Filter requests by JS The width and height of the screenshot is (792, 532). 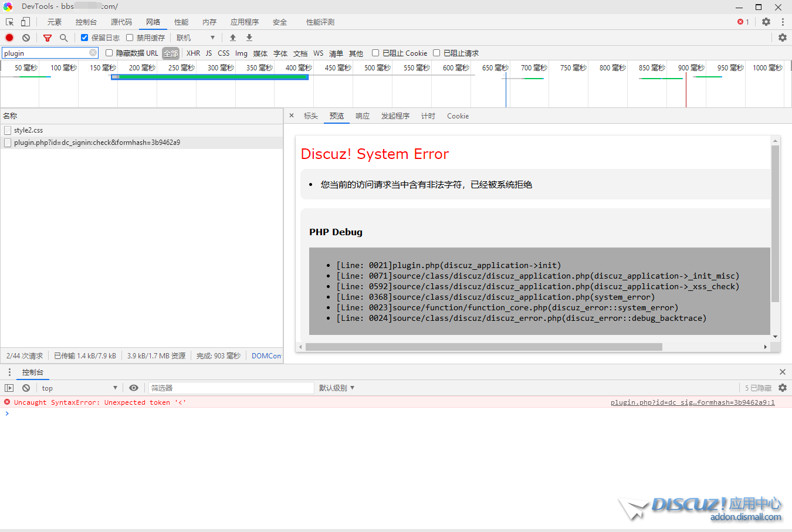[209, 53]
